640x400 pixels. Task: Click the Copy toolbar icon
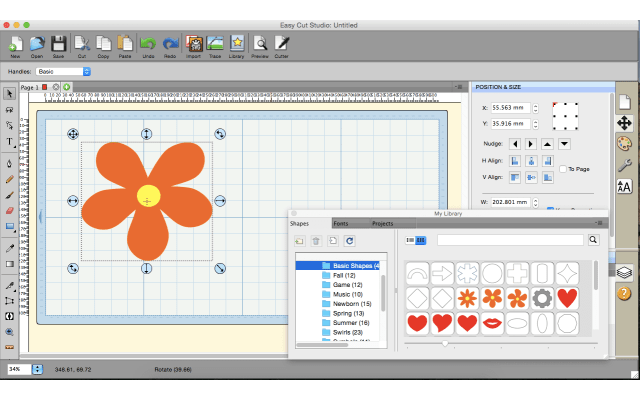[x=103, y=44]
